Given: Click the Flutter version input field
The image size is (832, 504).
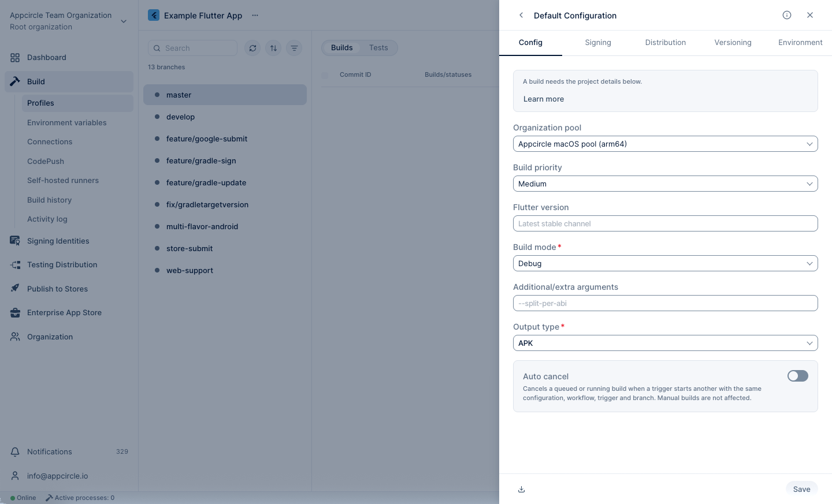Looking at the screenshot, I should coord(665,223).
